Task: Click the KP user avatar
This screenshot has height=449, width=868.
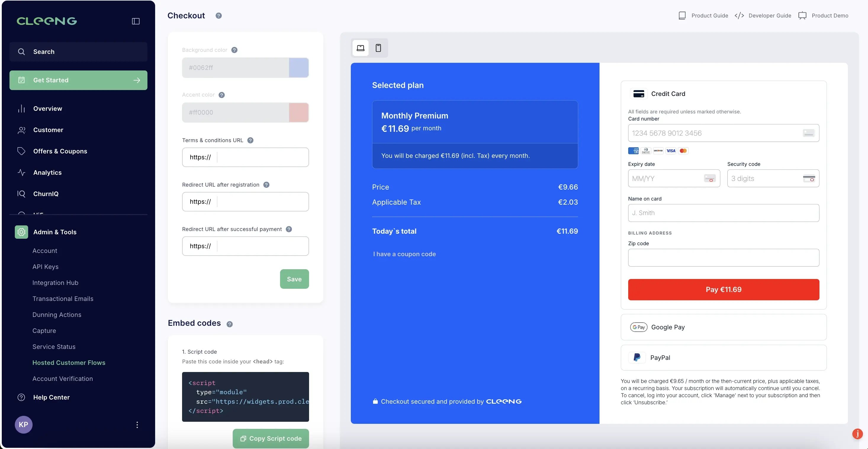Action: coord(24,424)
